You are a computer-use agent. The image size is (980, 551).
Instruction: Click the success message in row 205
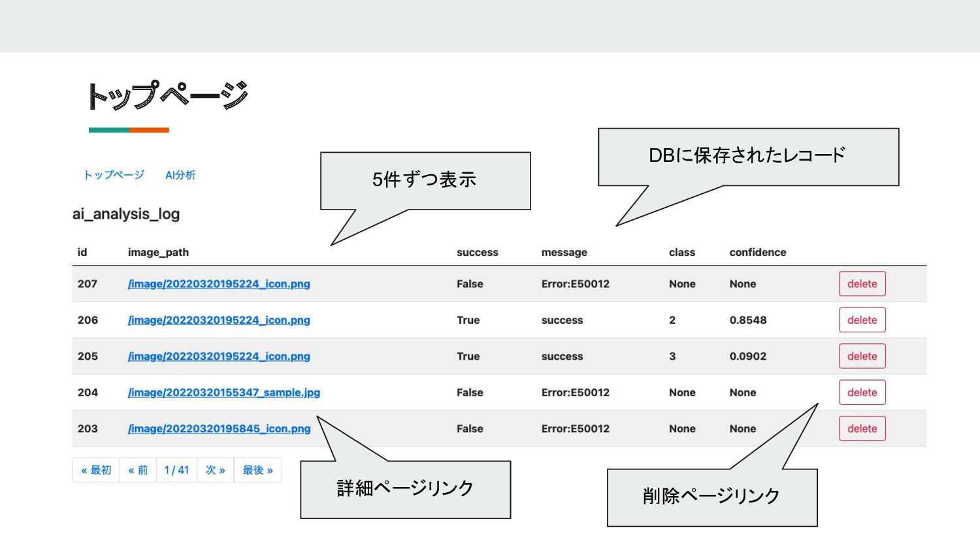click(562, 356)
